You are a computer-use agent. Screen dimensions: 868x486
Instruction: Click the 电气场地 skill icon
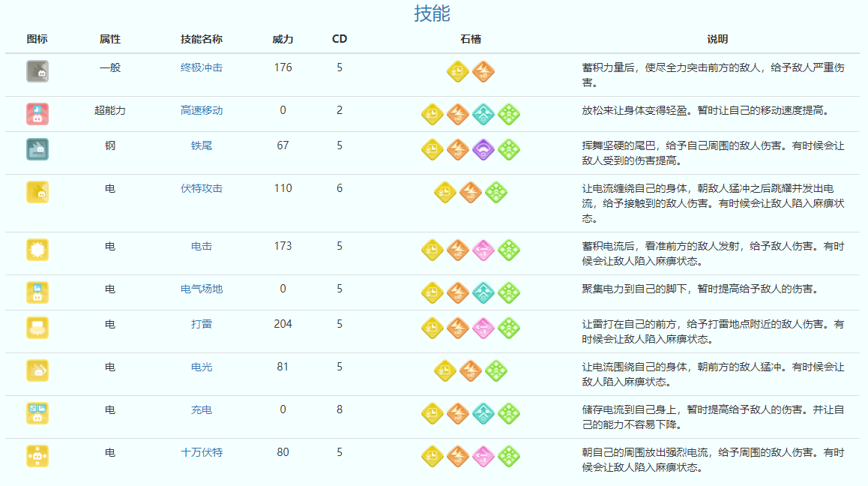coord(37,292)
